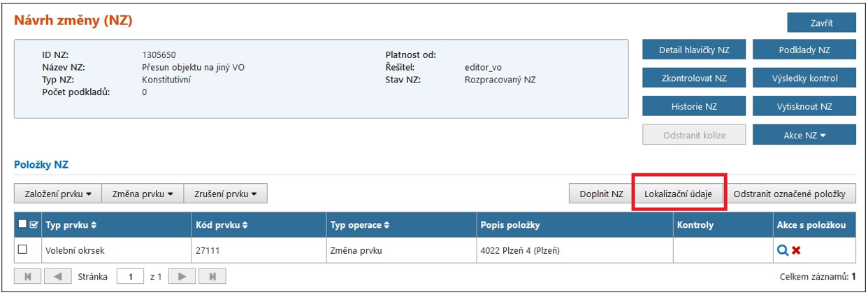Sort table by Typ operace column

(x=361, y=225)
